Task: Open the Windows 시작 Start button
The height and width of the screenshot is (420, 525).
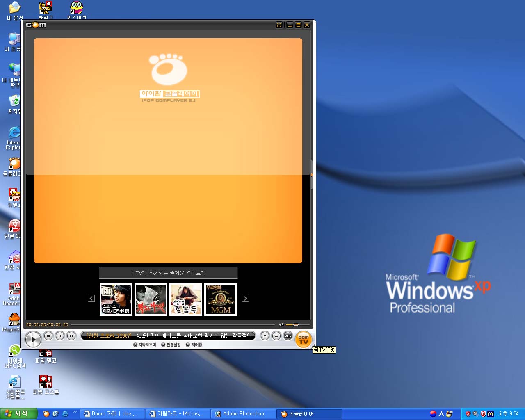Action: pyautogui.click(x=18, y=414)
